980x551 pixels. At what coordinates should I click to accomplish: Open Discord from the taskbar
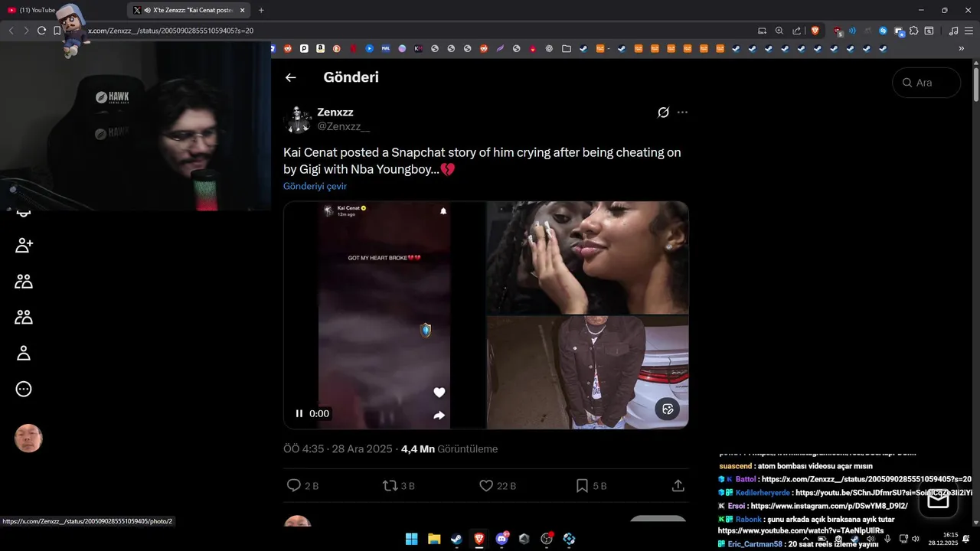[x=501, y=539]
